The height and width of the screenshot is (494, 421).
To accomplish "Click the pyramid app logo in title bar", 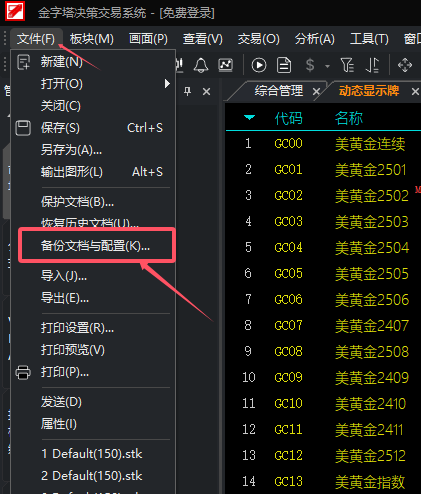I will pos(15,11).
